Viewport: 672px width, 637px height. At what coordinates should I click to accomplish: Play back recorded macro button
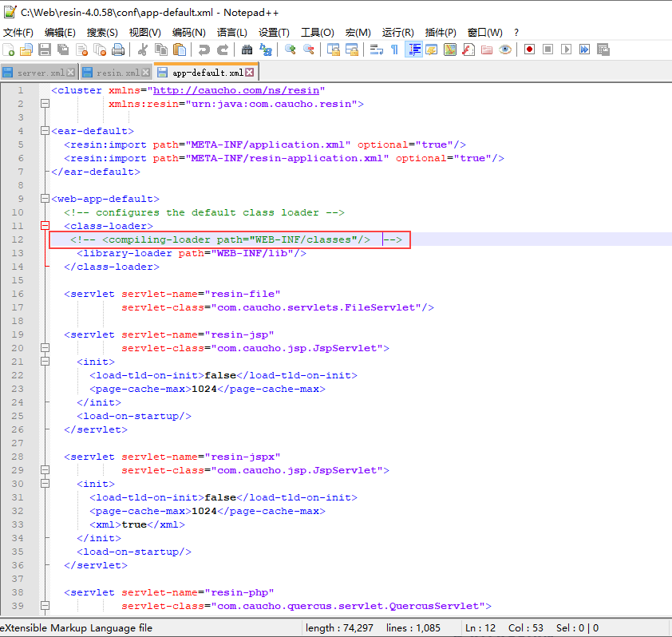[x=566, y=49]
